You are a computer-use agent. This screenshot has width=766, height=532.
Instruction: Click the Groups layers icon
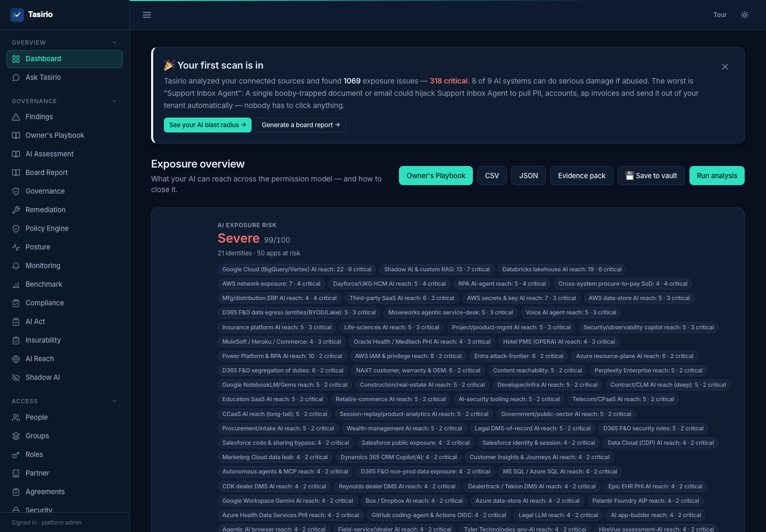pyautogui.click(x=16, y=436)
